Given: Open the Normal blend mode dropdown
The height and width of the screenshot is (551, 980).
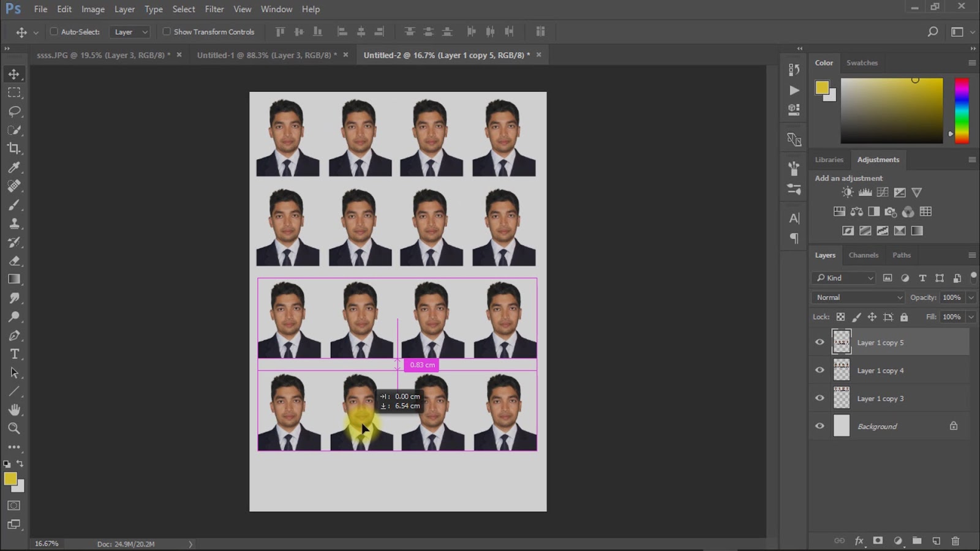Looking at the screenshot, I should tap(858, 298).
